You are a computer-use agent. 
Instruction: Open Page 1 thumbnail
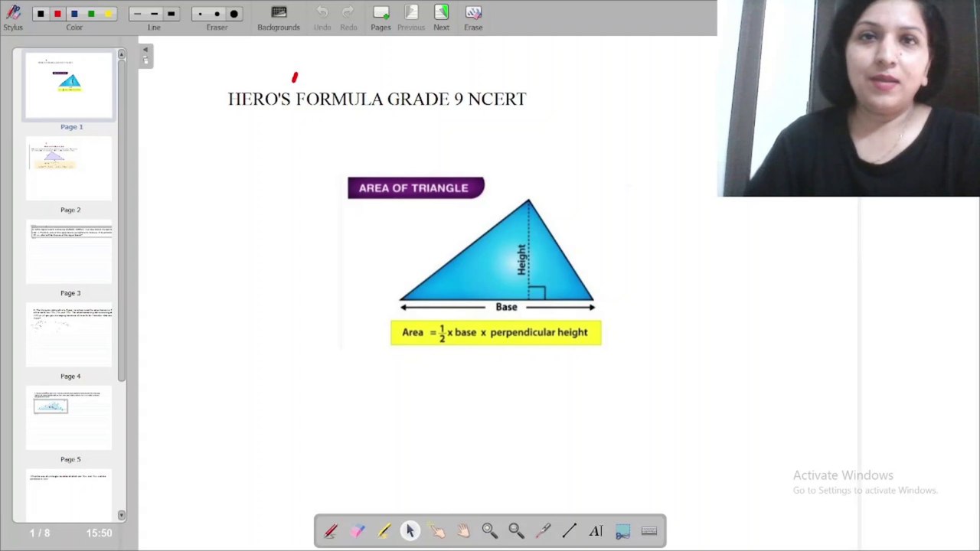pos(69,86)
